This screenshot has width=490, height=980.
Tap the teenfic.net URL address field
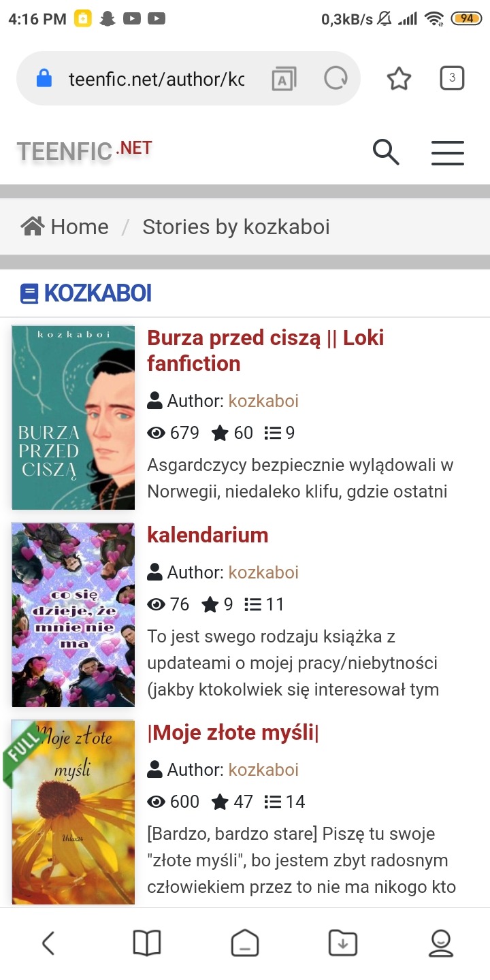(157, 79)
